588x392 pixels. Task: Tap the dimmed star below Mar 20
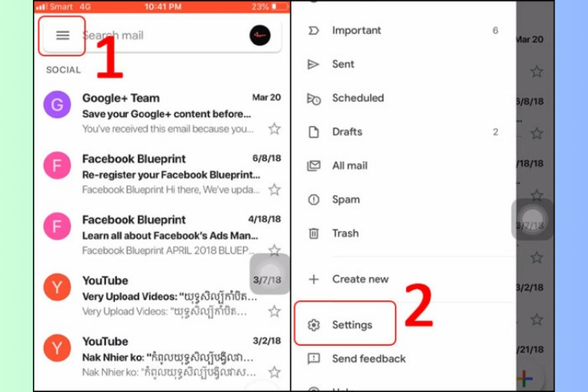click(536, 71)
